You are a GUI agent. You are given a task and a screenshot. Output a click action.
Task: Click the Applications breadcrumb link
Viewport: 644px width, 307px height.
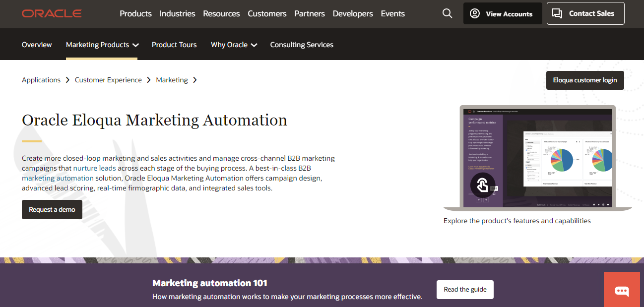41,80
